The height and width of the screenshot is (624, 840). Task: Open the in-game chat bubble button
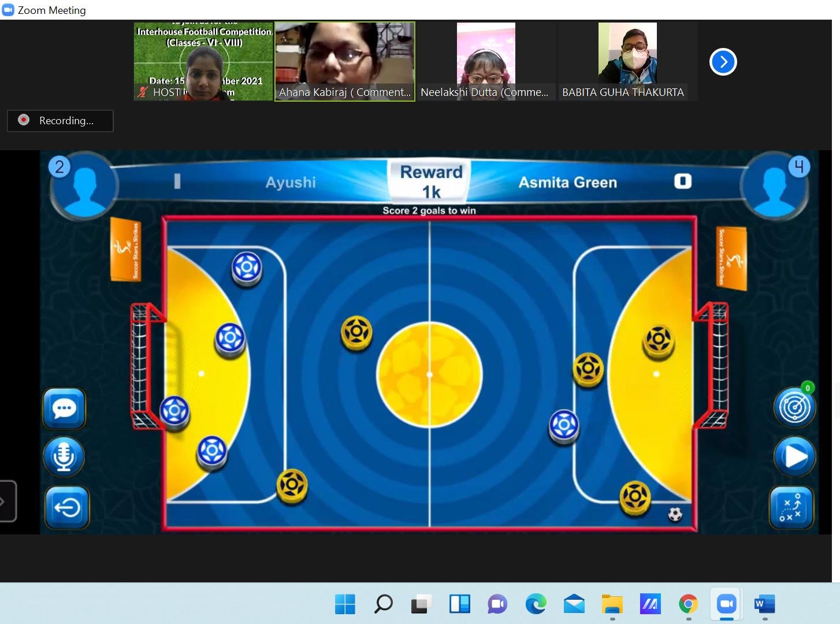(64, 408)
